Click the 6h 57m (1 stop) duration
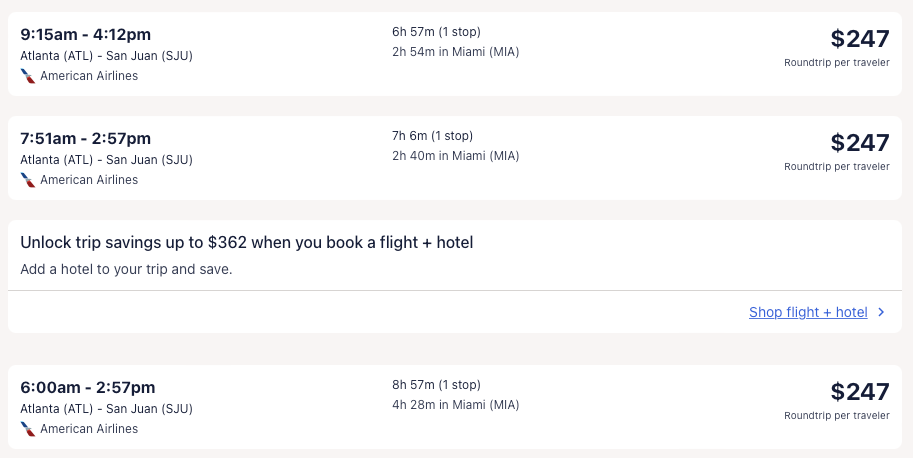The height and width of the screenshot is (458, 913). [436, 32]
